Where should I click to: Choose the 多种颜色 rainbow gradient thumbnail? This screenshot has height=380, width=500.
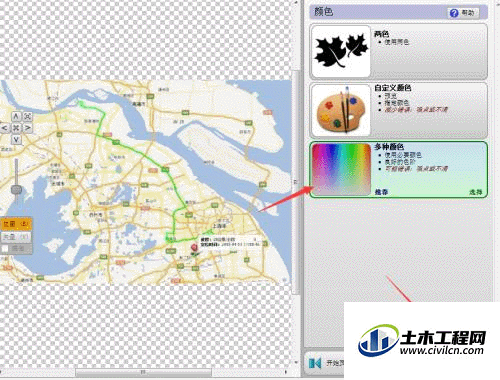[x=341, y=169]
